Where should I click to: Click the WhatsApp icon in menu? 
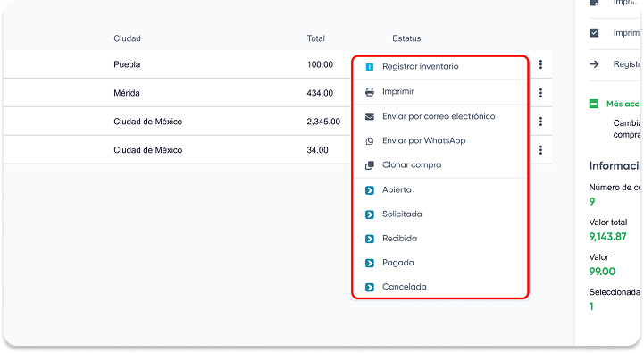coord(370,141)
